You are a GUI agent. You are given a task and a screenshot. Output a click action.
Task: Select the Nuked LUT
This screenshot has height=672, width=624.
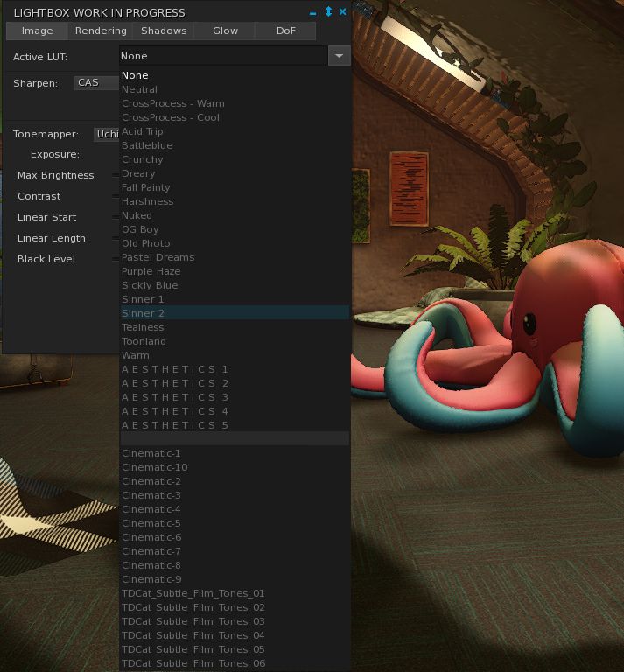click(x=235, y=215)
